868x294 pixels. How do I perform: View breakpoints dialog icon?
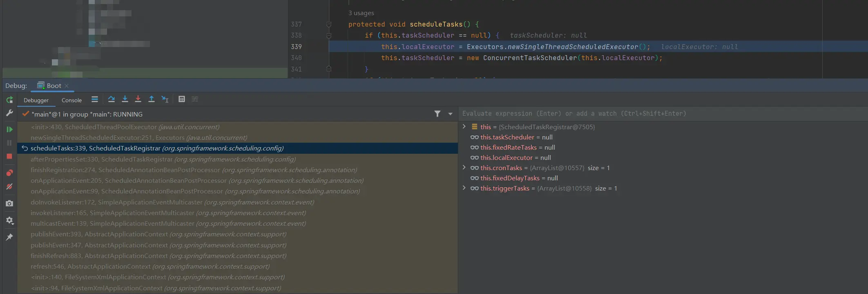point(9,173)
